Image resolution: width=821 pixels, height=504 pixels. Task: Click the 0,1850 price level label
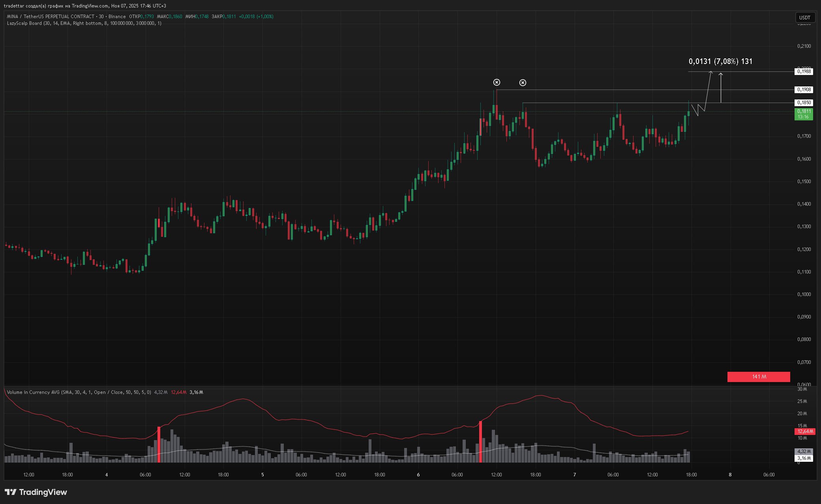click(x=804, y=103)
